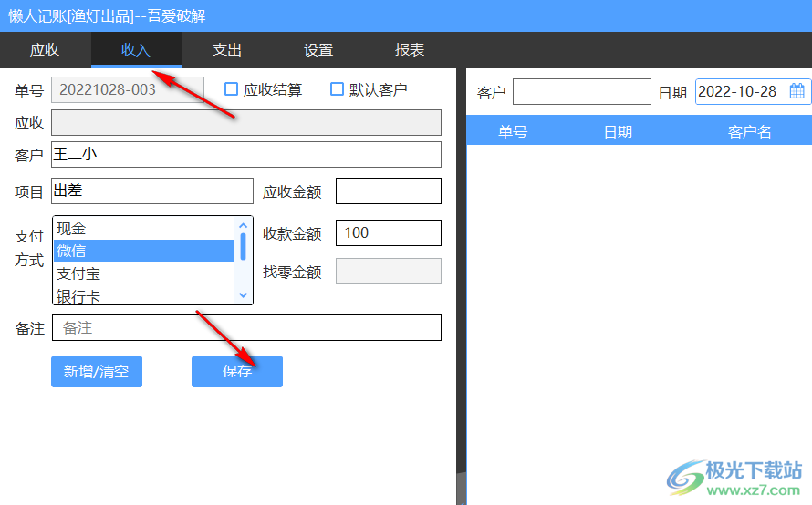Click the right-panel 客户 search box
Image resolution: width=812 pixels, height=505 pixels.
point(581,91)
